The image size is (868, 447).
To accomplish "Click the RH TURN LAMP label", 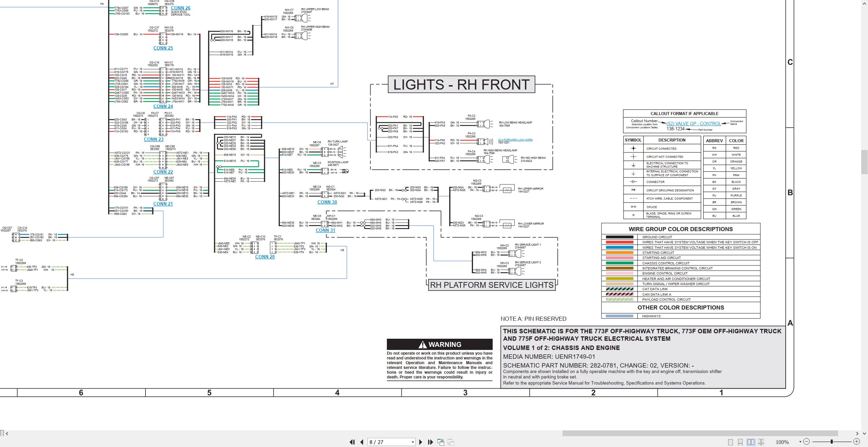I will (337, 142).
